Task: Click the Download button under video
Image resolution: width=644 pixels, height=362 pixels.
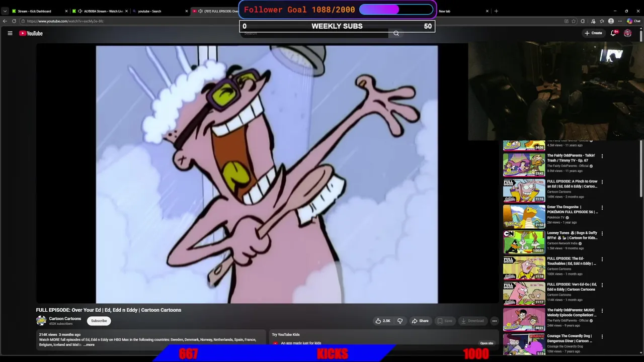Action: click(x=472, y=321)
